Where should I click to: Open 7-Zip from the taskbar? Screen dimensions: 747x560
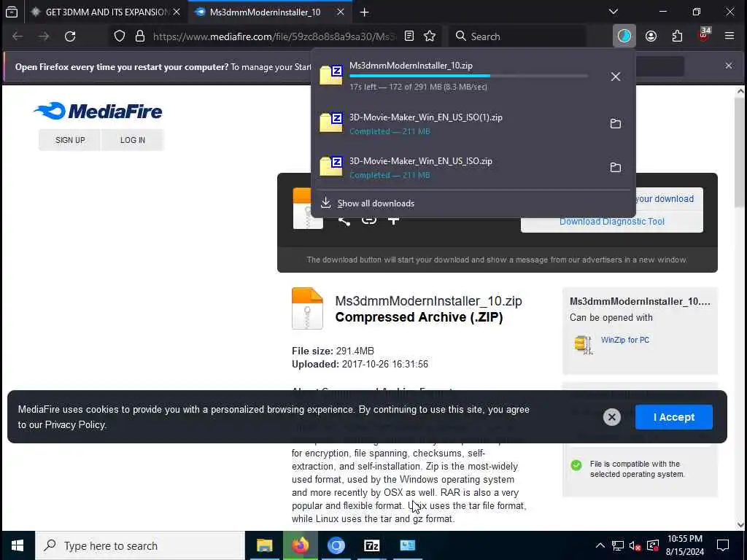click(x=371, y=545)
